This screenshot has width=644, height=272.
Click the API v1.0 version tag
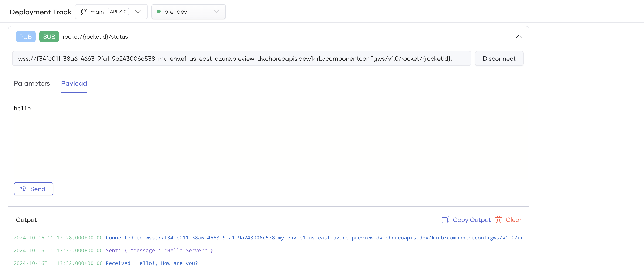coord(118,12)
